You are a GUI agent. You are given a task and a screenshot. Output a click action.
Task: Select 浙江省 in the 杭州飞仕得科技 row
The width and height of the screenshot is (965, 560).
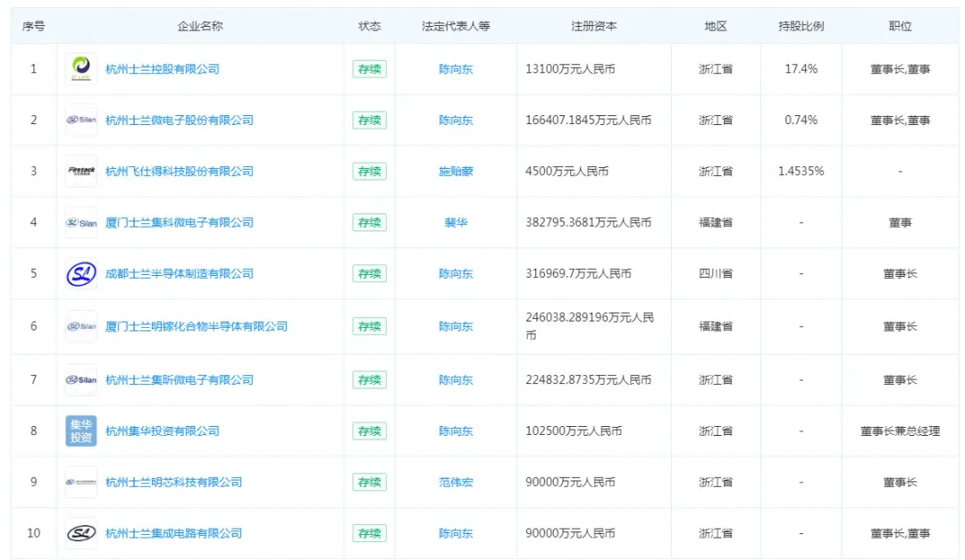716,171
